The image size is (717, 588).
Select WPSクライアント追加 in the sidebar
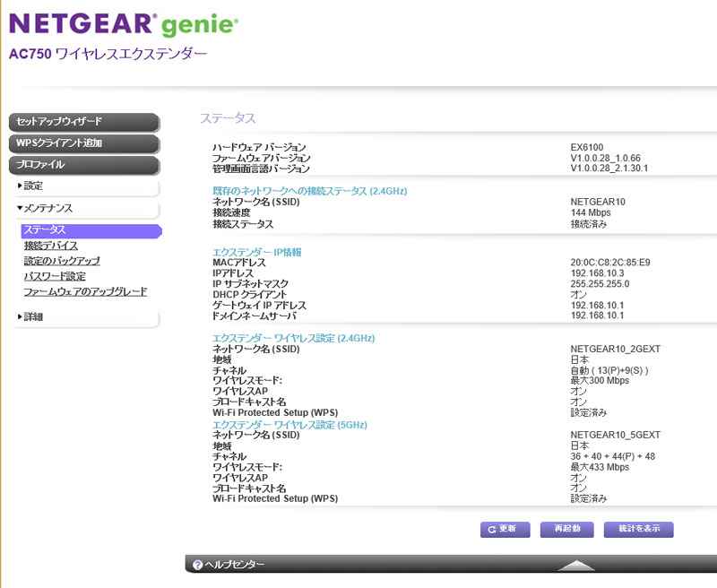83,143
